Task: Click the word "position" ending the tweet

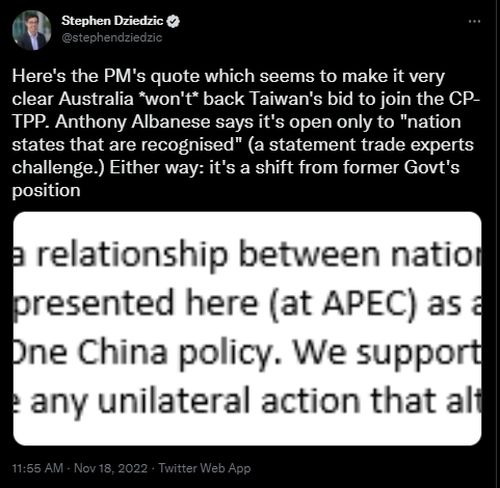Action: 46,191
